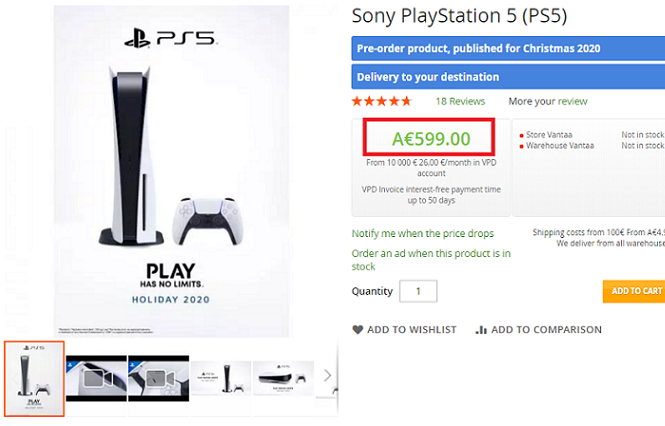Viewport: 665px width, 426px height.
Task: Click ADD TO COMPARISON text
Action: (x=546, y=330)
